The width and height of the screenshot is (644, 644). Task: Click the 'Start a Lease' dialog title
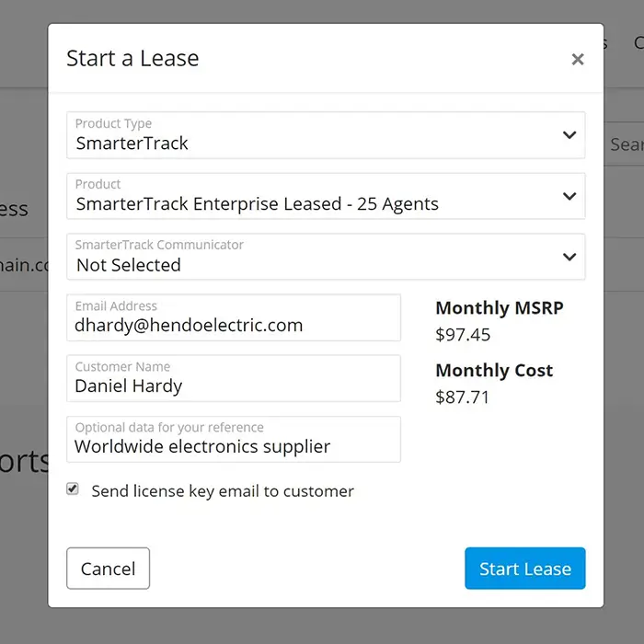tap(132, 58)
